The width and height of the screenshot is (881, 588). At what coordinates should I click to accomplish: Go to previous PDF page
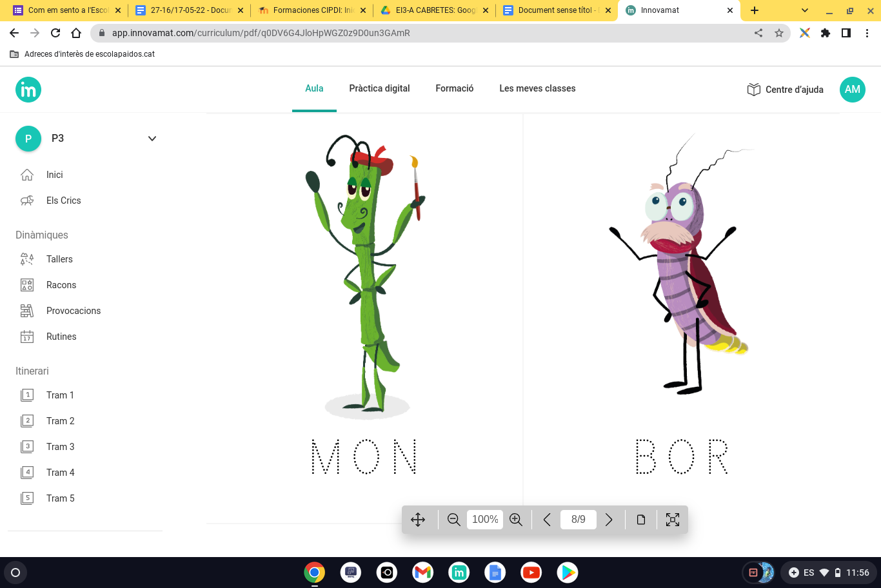tap(547, 520)
